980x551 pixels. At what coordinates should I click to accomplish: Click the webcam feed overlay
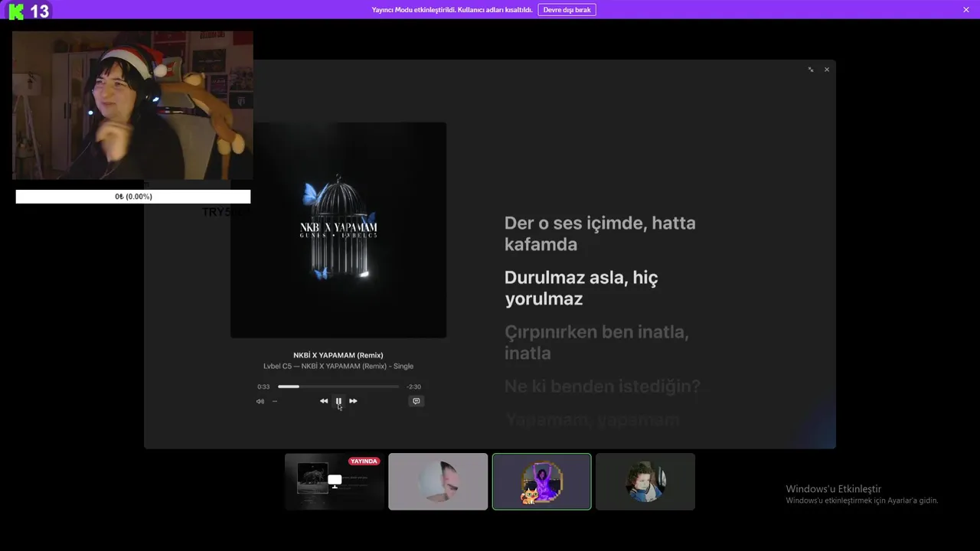(x=132, y=105)
